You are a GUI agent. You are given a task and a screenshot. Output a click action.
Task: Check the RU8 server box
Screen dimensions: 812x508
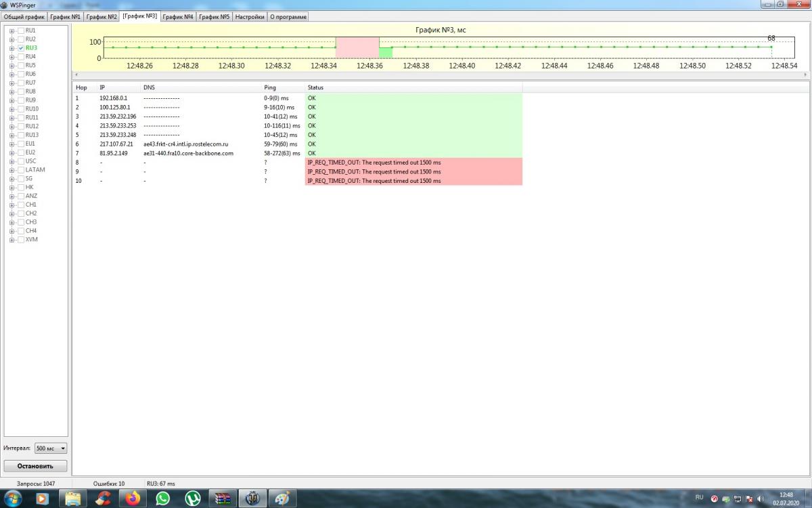pyautogui.click(x=21, y=91)
